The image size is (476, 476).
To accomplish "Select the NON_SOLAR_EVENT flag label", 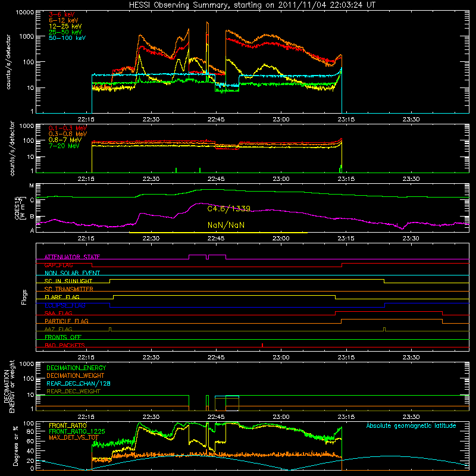I will (x=72, y=273).
